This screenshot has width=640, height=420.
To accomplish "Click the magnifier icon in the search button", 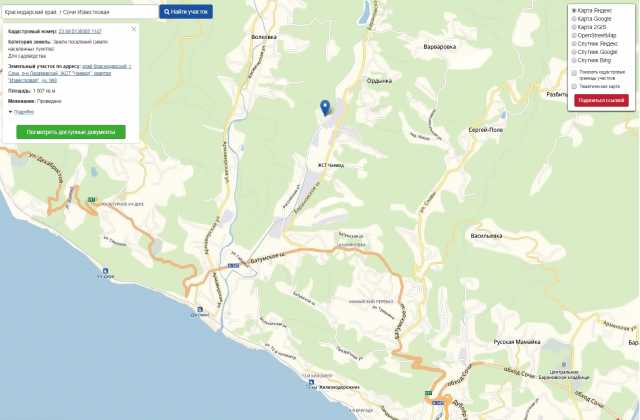I will click(167, 12).
